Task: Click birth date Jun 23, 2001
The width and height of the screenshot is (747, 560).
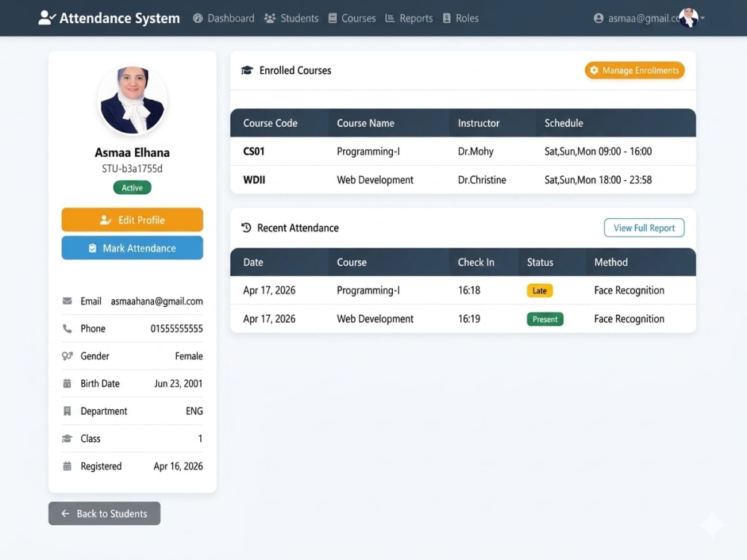Action: 179,383
